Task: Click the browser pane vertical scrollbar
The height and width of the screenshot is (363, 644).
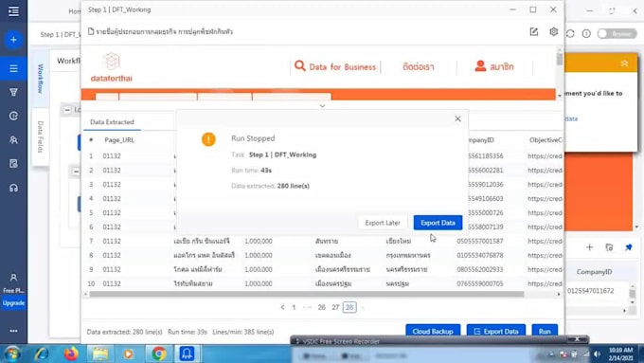Action: click(x=560, y=60)
